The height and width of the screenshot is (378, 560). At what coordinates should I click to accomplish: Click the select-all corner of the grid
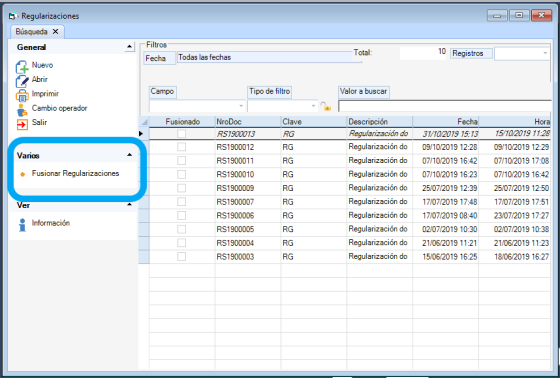coord(144,122)
